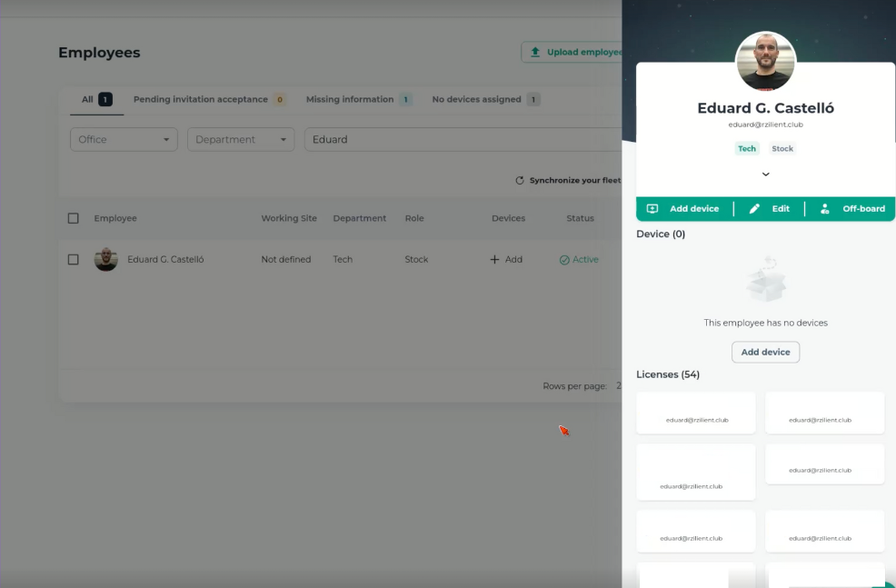
Task: Click the Employee column header
Action: click(x=115, y=218)
